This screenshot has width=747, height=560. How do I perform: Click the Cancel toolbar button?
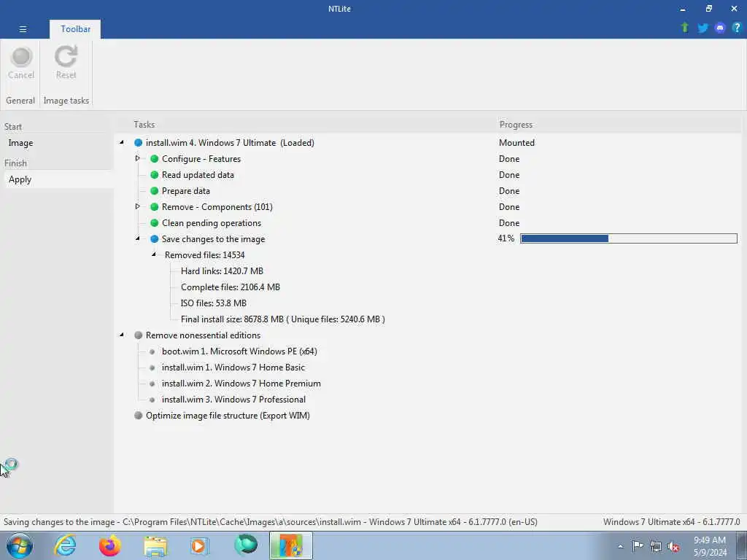(21, 63)
